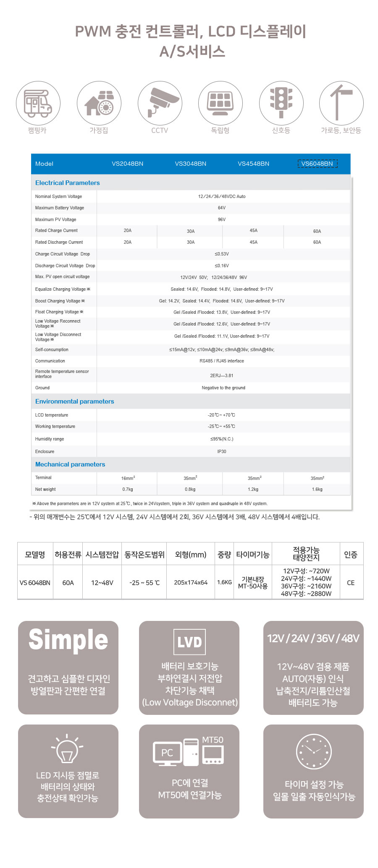Click the '신호등' label
The width and height of the screenshot is (378, 868).
[x=281, y=130]
